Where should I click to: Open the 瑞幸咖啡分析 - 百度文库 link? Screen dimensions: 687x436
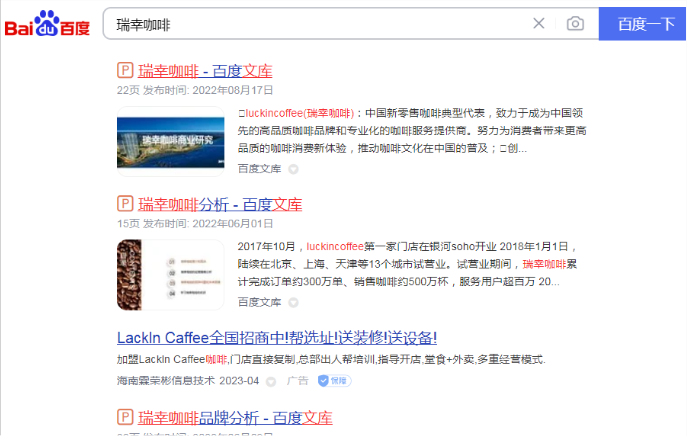point(220,204)
